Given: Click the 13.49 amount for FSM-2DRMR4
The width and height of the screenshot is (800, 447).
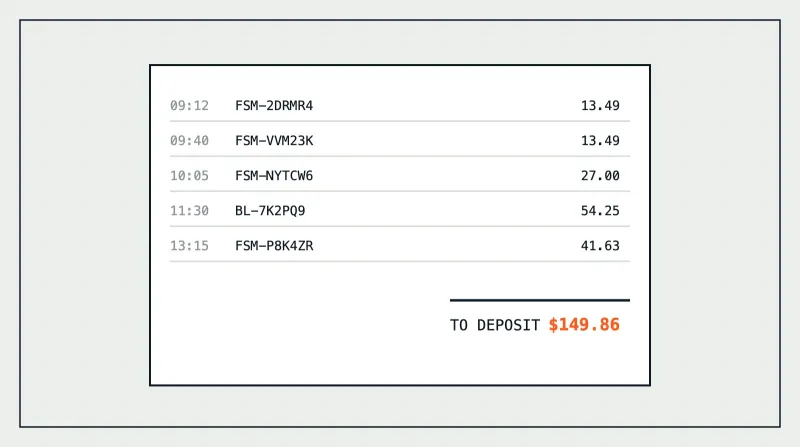Looking at the screenshot, I should [600, 106].
